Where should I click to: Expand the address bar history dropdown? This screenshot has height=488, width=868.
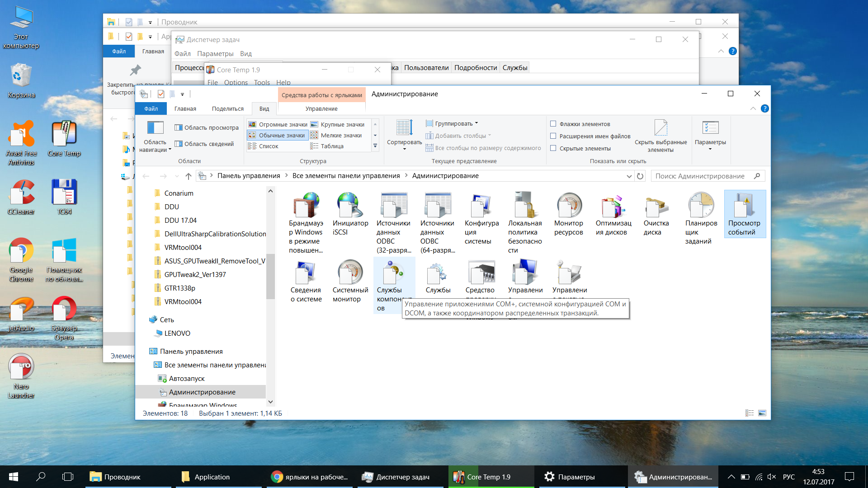[629, 176]
